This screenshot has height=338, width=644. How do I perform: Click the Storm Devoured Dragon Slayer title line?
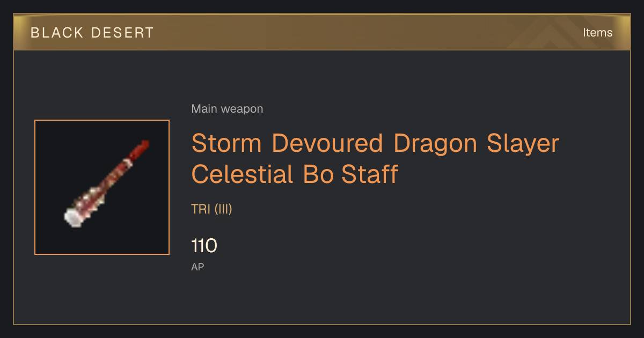tap(375, 143)
